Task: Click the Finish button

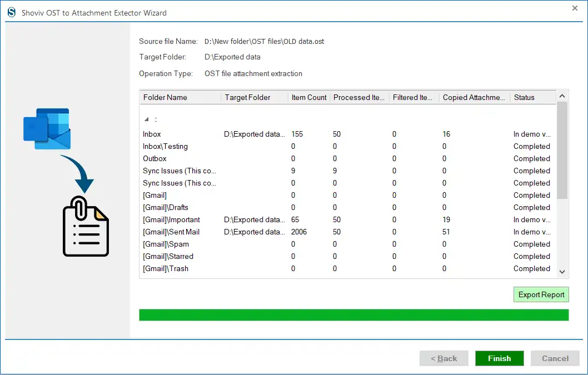Action: pyautogui.click(x=499, y=358)
